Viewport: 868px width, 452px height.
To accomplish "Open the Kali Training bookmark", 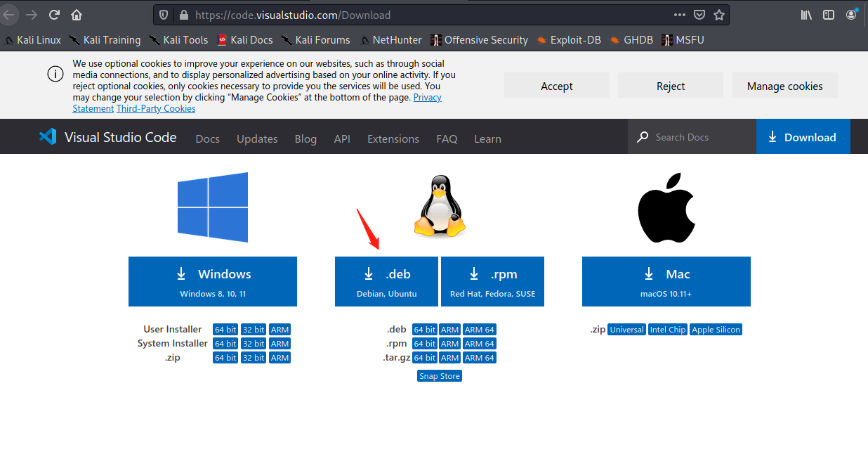I will [x=105, y=40].
